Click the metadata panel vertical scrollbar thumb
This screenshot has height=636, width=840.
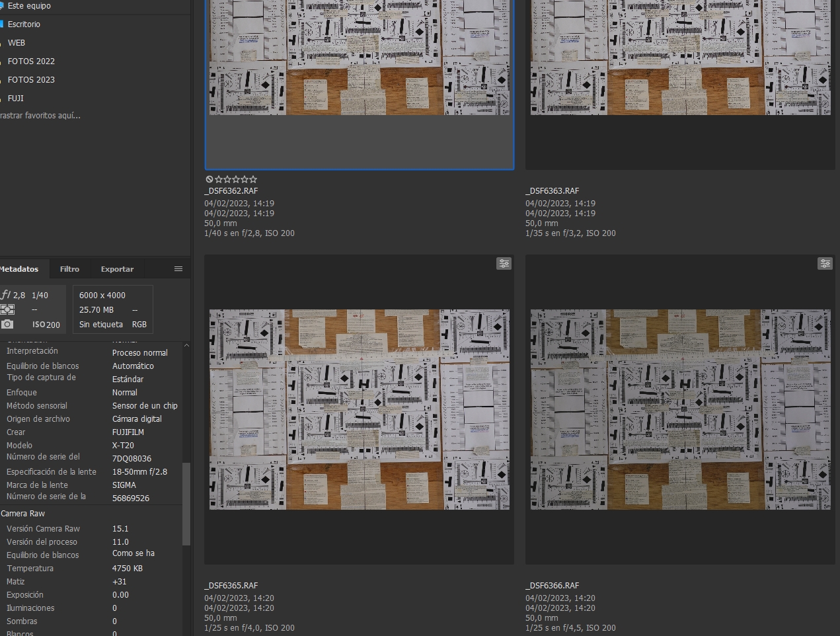coord(186,504)
